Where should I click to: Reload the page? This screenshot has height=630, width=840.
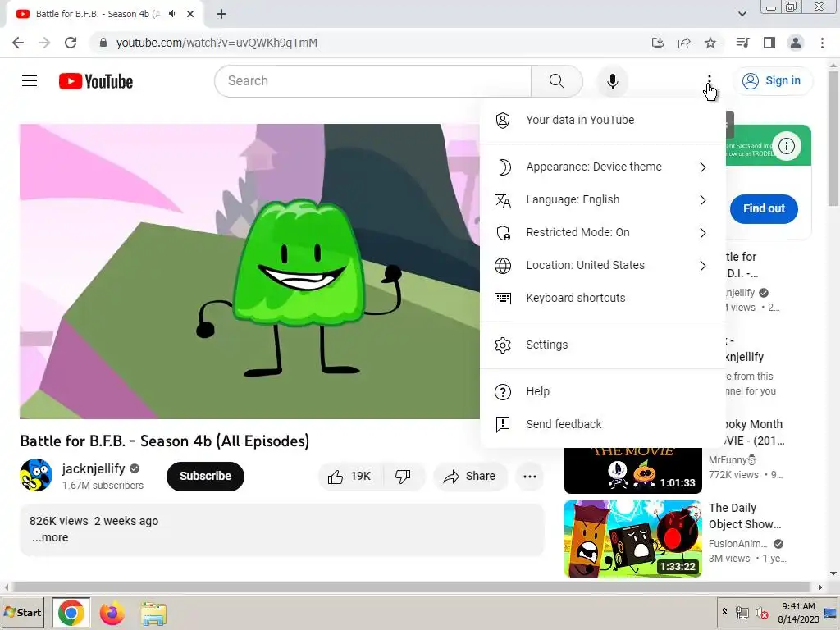click(x=71, y=43)
